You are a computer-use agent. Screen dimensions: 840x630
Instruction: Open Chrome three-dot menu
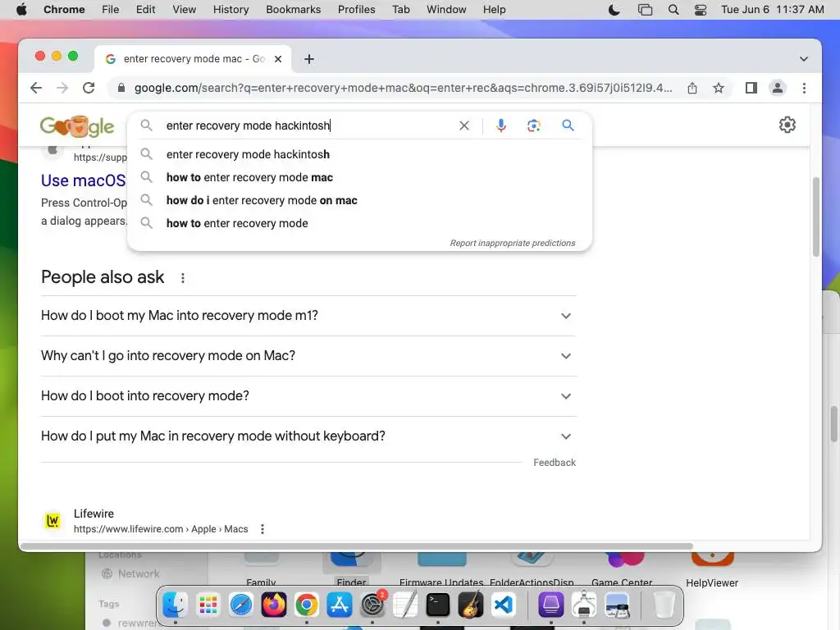point(804,88)
